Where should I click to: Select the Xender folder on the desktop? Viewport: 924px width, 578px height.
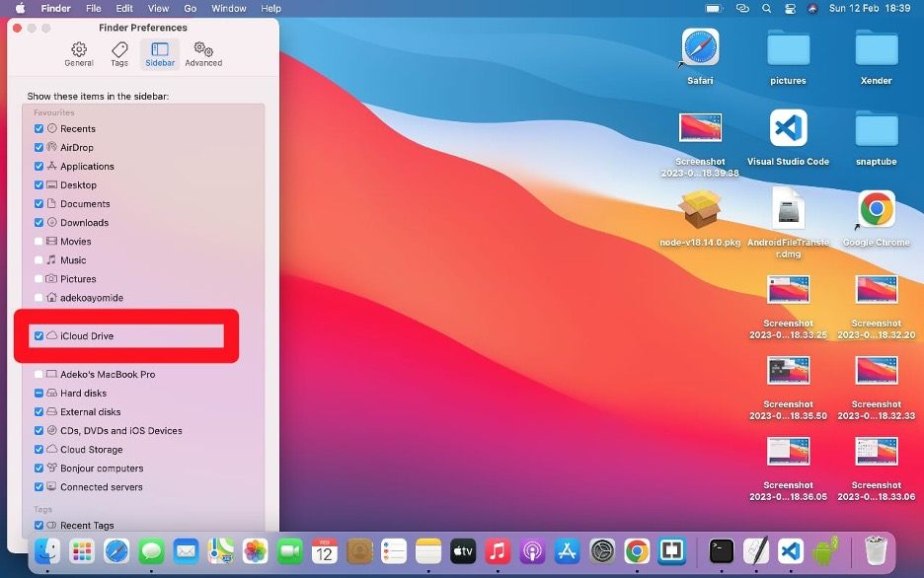[877, 48]
